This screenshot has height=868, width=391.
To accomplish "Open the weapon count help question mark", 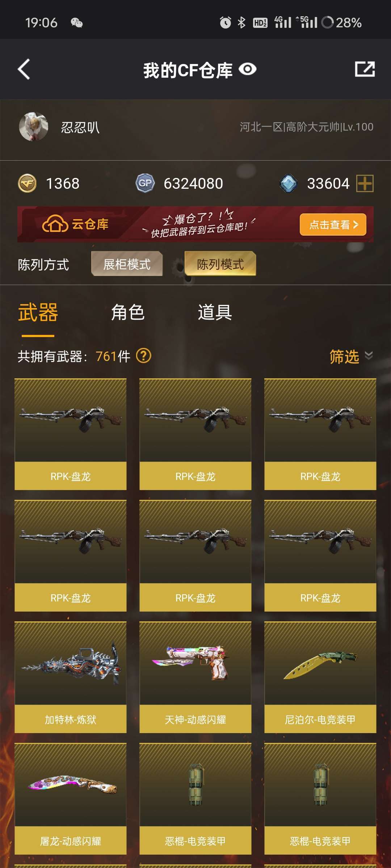I will point(143,356).
